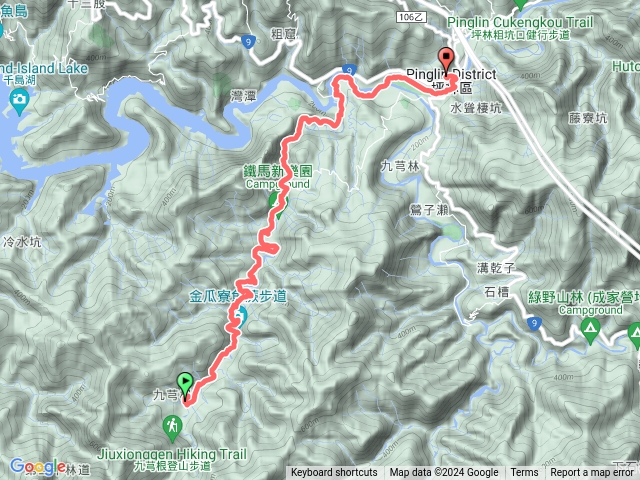This screenshot has height=480, width=640.
Task: Click the 金瓜寮魚蕨步道 trail icon
Action: pyautogui.click(x=240, y=317)
